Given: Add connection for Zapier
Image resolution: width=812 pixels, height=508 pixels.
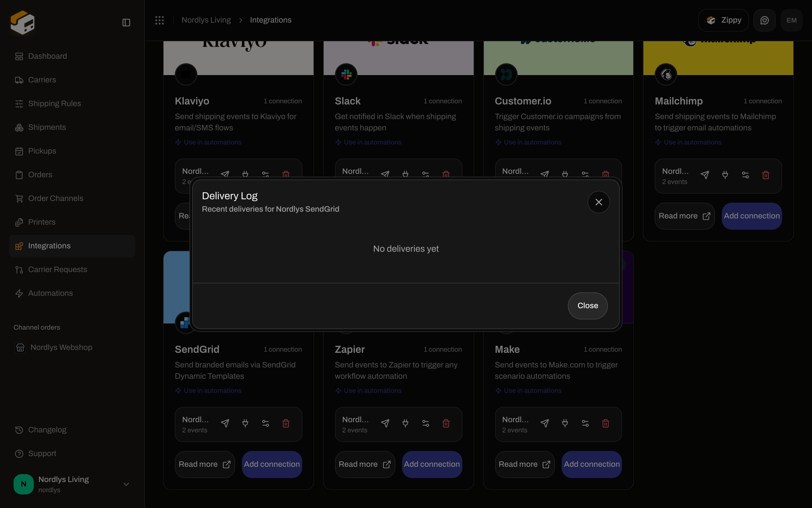Looking at the screenshot, I should 432,464.
